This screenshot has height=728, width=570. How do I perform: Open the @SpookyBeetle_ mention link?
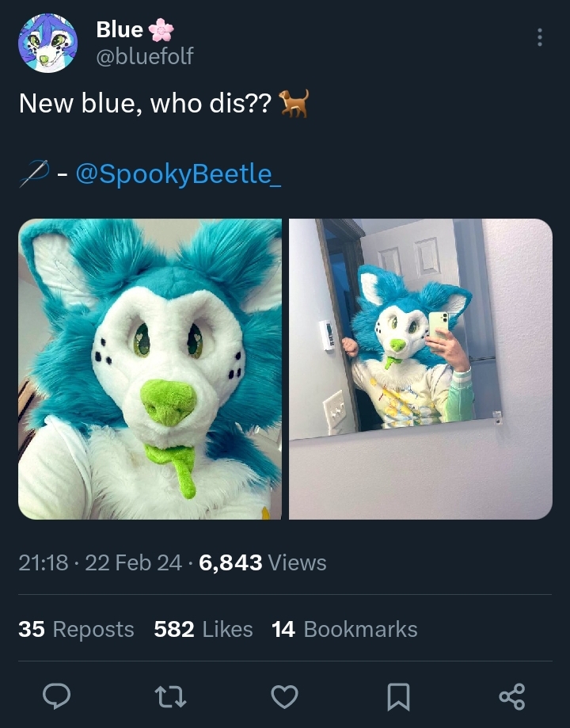[x=178, y=174]
